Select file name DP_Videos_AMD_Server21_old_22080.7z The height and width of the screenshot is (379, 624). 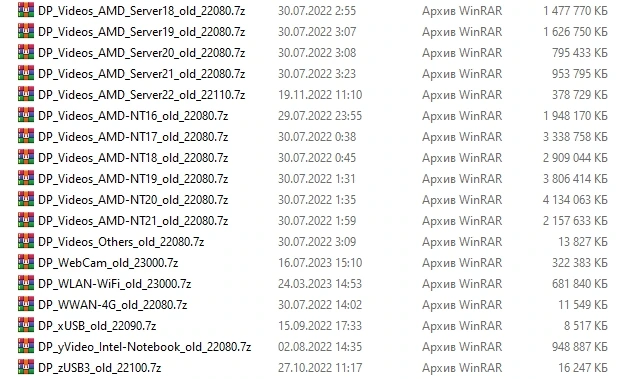142,74
